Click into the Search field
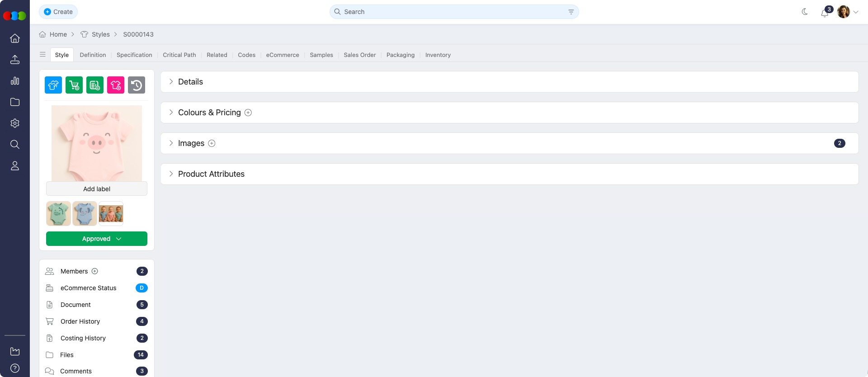 [x=454, y=12]
